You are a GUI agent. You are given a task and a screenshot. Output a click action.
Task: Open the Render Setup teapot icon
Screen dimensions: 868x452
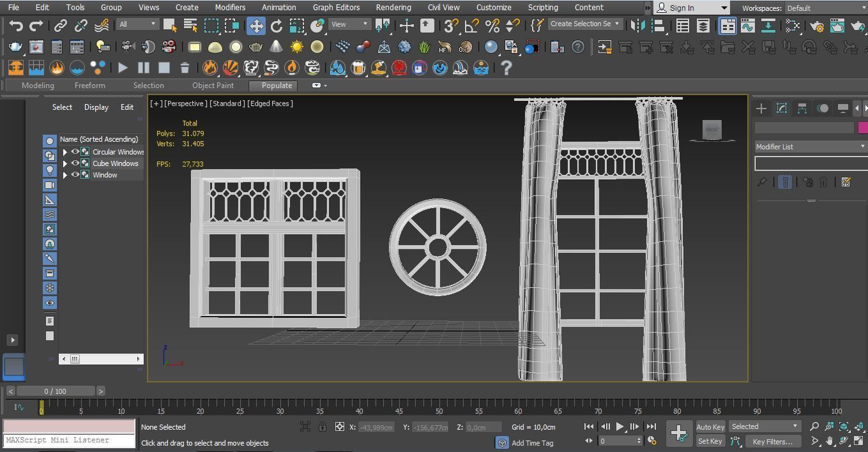pyautogui.click(x=816, y=26)
